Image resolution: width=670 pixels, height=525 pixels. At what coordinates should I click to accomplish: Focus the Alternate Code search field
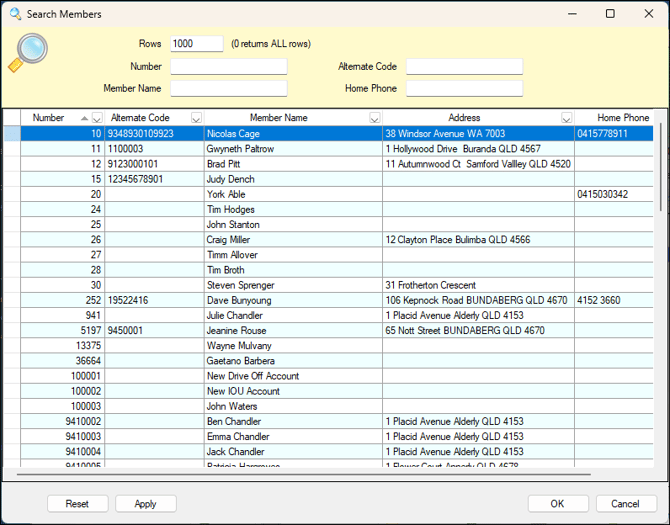[464, 67]
